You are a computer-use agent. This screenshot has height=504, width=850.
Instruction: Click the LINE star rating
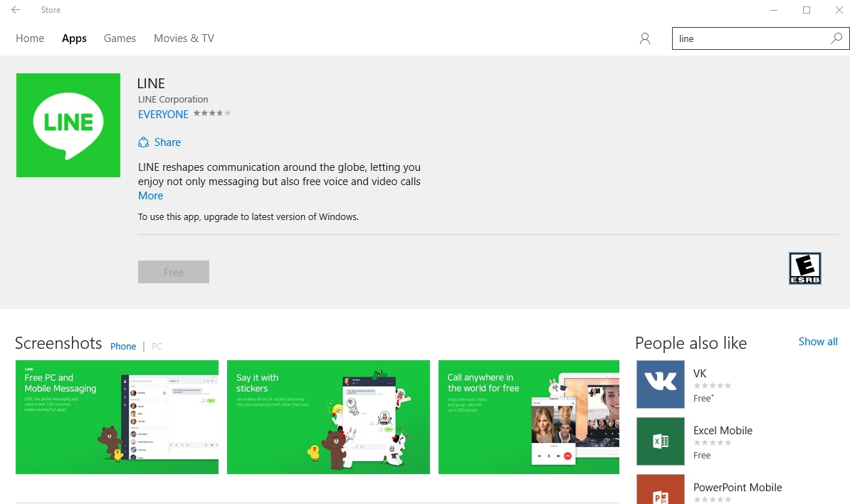212,113
